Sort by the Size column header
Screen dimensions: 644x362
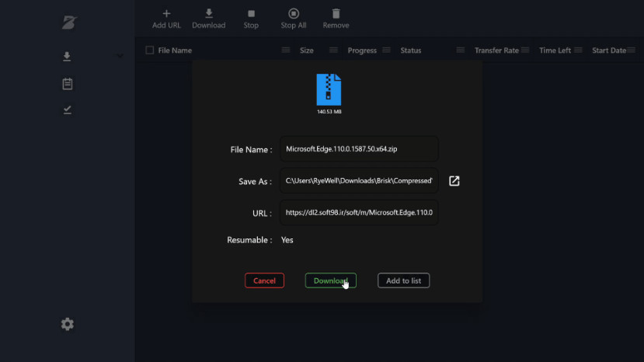pyautogui.click(x=306, y=50)
